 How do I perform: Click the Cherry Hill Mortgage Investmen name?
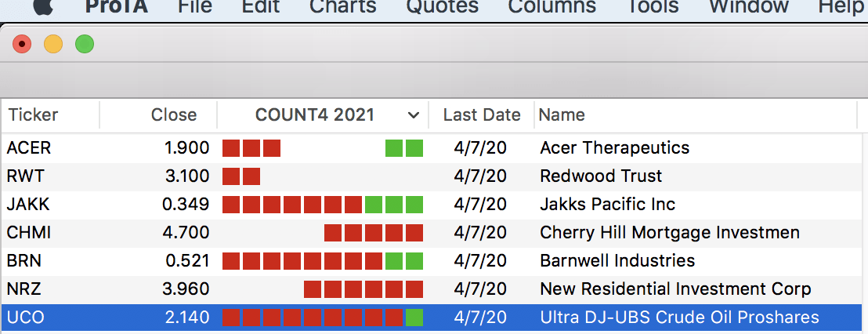click(670, 233)
